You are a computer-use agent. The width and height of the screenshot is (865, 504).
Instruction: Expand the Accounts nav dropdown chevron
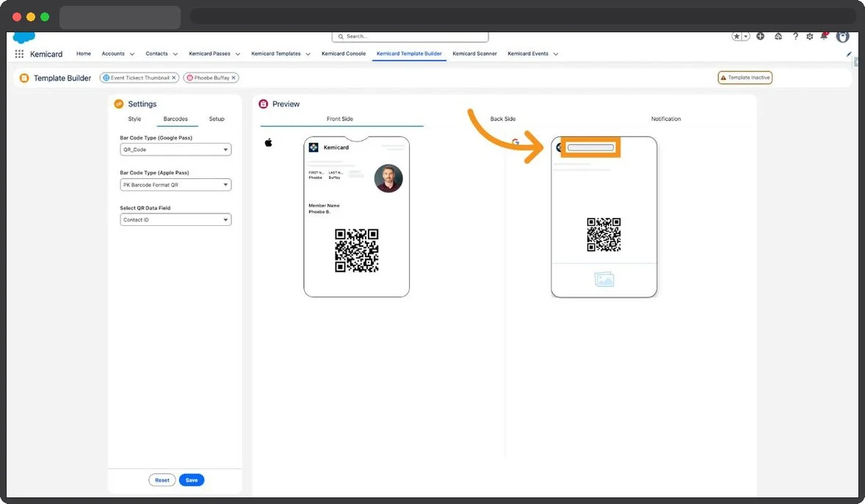132,54
